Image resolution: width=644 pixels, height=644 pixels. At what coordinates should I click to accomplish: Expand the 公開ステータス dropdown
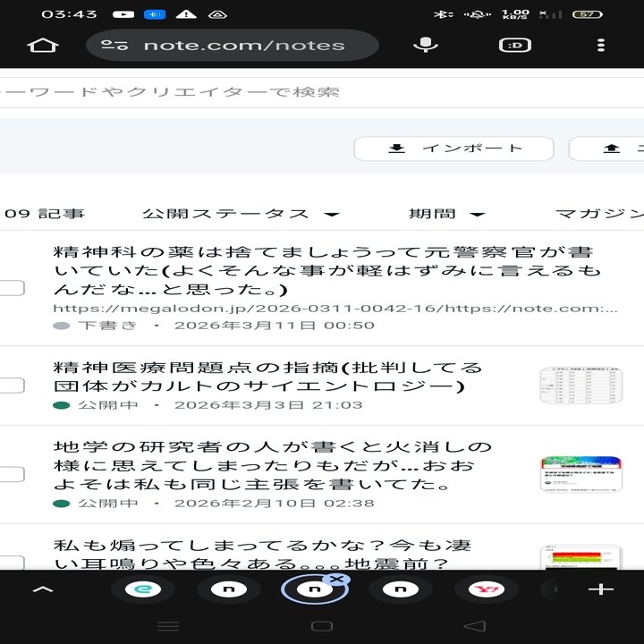pyautogui.click(x=241, y=214)
